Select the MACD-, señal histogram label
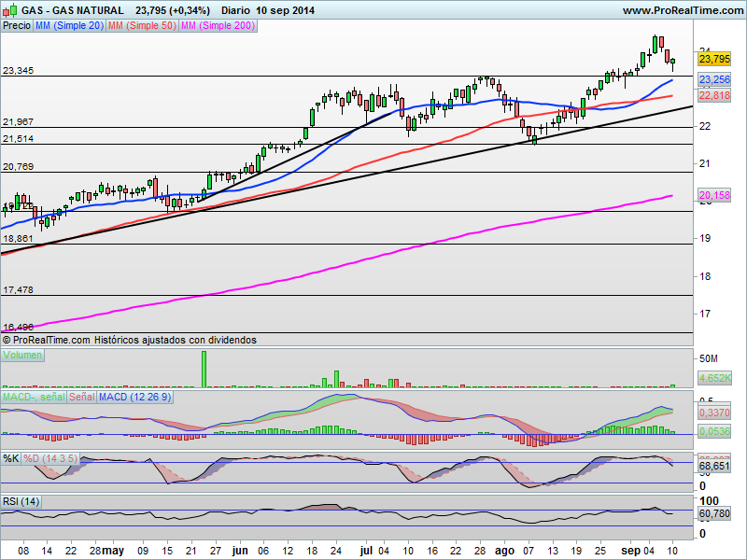 click(34, 398)
